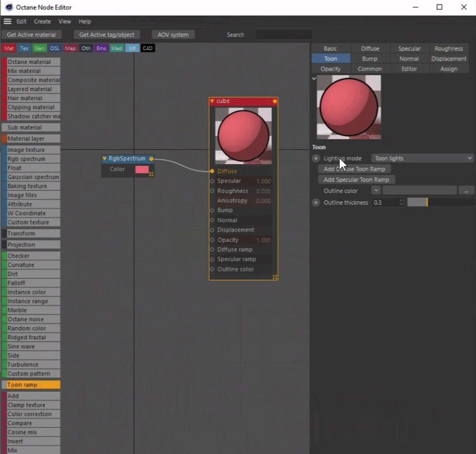Click the Diffuse ramp input port
476x454 pixels.
[212, 250]
